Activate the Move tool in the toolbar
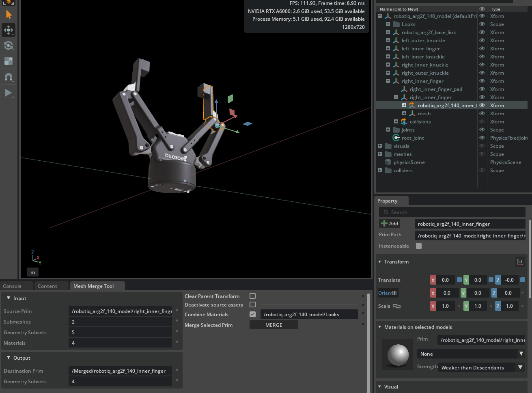This screenshot has width=532, height=393. coord(9,30)
